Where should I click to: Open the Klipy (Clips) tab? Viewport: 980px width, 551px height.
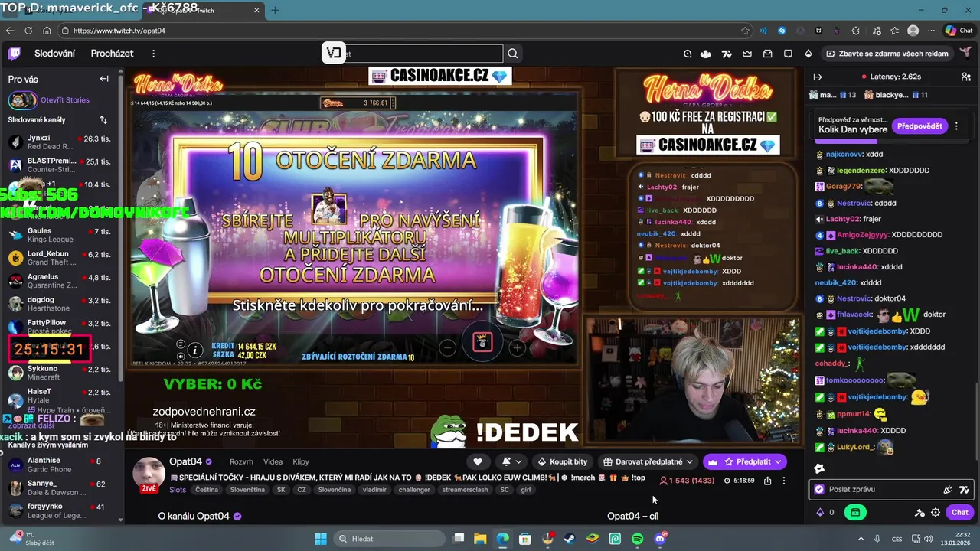(301, 461)
